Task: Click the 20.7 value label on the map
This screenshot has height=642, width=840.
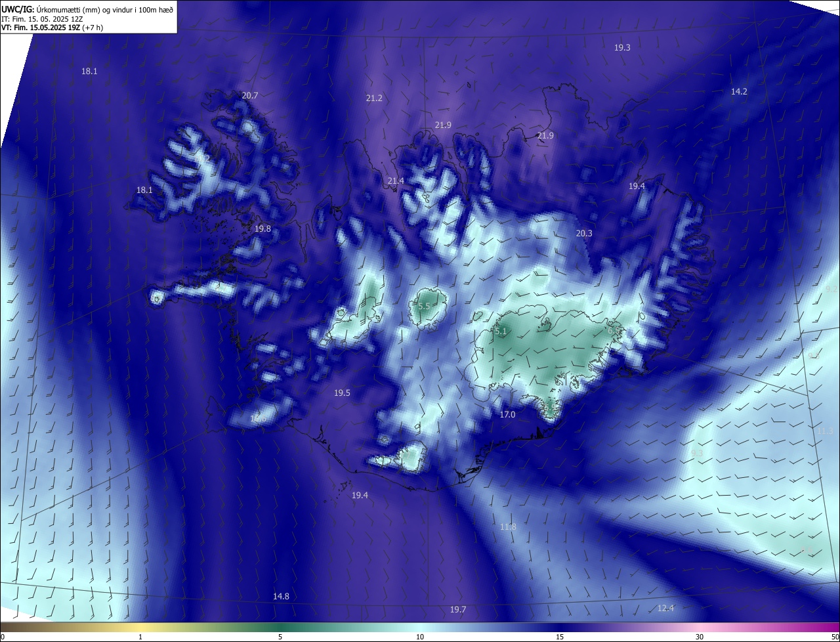Action: click(250, 95)
